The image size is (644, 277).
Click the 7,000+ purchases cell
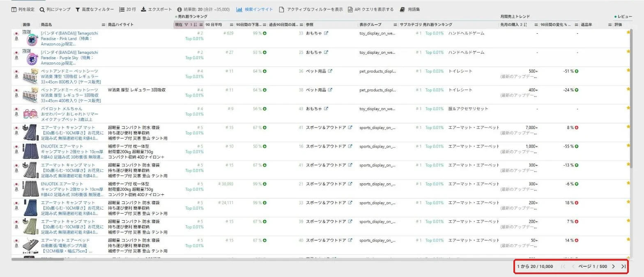[531, 127]
